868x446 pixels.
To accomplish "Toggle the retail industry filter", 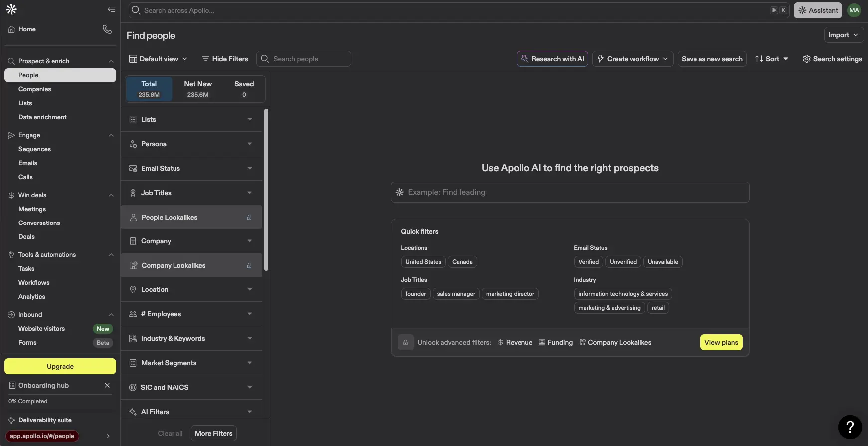I will pos(658,308).
